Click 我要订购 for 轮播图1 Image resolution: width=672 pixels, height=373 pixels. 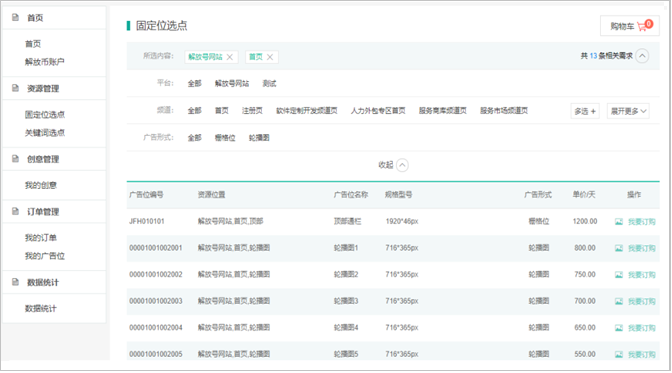pos(642,248)
